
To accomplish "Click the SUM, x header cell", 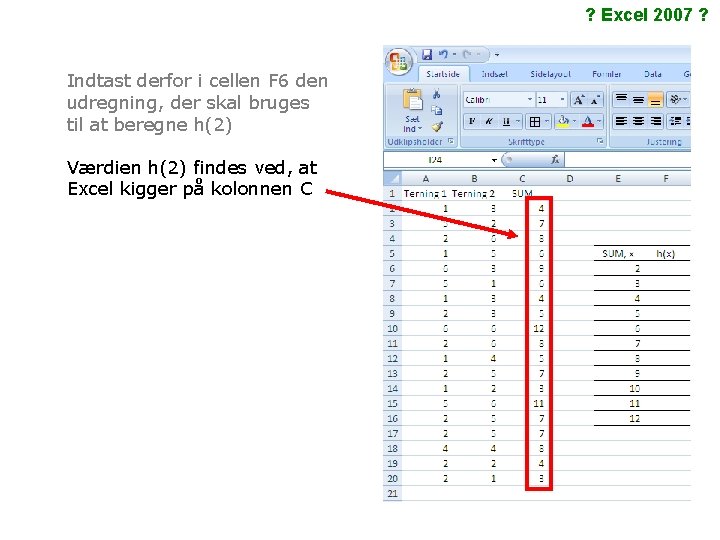I will coord(618,253).
